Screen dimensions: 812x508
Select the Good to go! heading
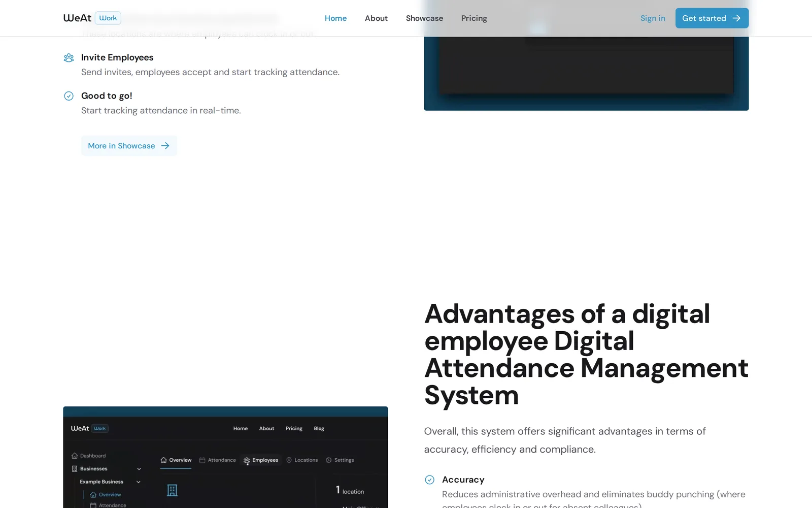pyautogui.click(x=107, y=96)
